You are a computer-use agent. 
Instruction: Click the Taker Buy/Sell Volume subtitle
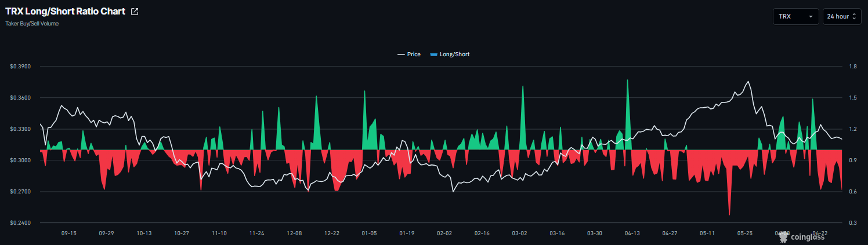tap(32, 24)
